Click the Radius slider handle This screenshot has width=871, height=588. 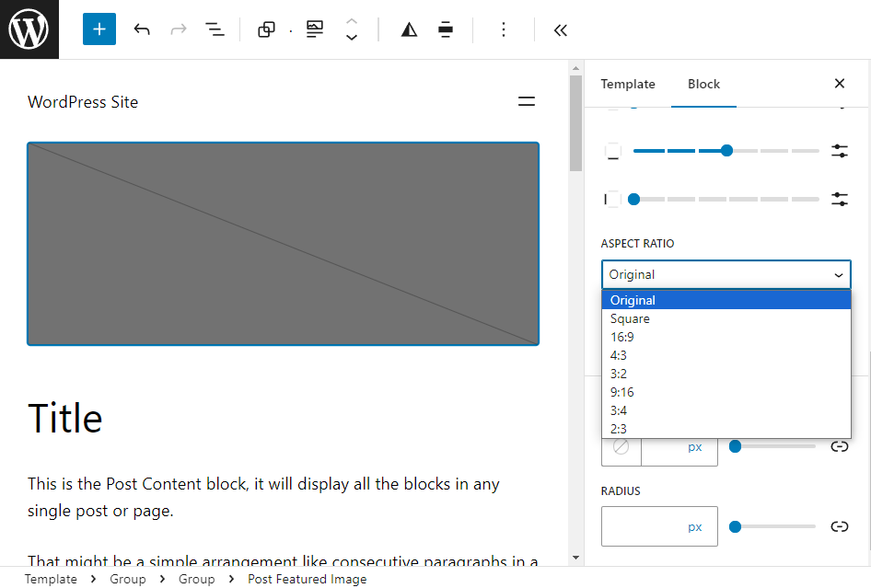(735, 526)
